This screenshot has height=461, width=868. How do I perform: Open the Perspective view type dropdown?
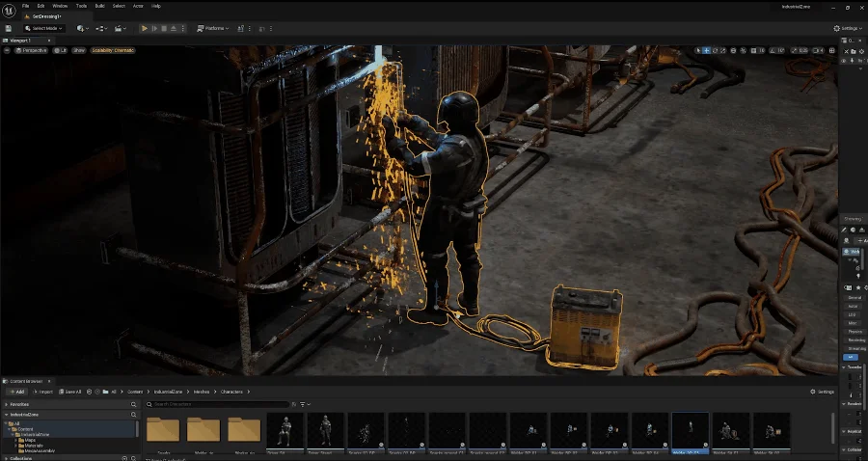(x=32, y=50)
